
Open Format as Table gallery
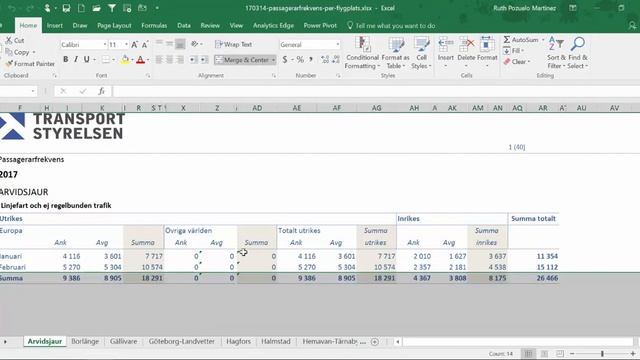pyautogui.click(x=395, y=53)
